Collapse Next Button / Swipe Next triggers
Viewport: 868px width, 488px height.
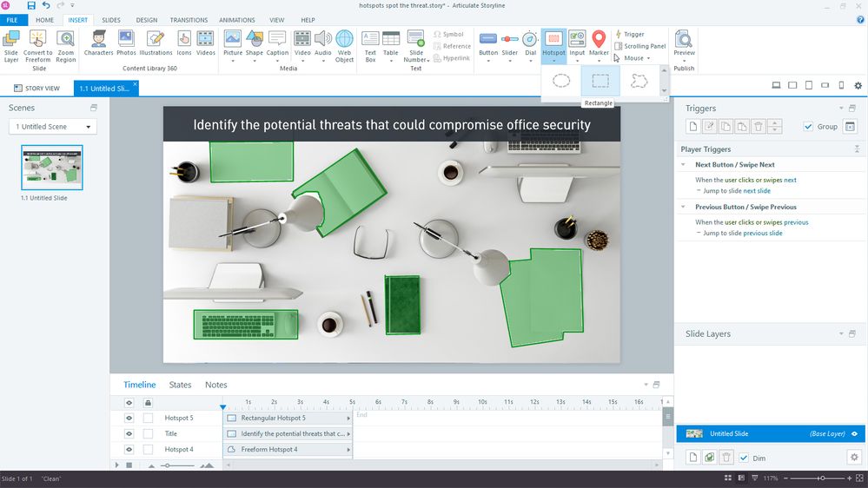(x=683, y=164)
